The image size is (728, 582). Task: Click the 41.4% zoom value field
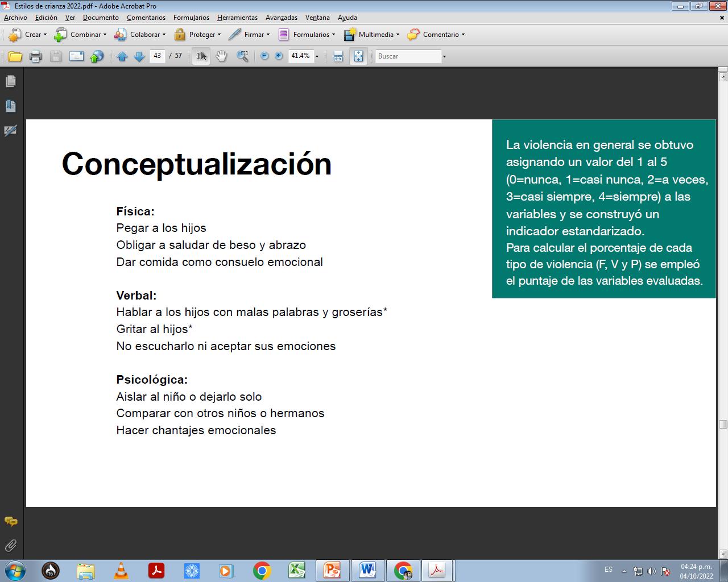pos(301,56)
